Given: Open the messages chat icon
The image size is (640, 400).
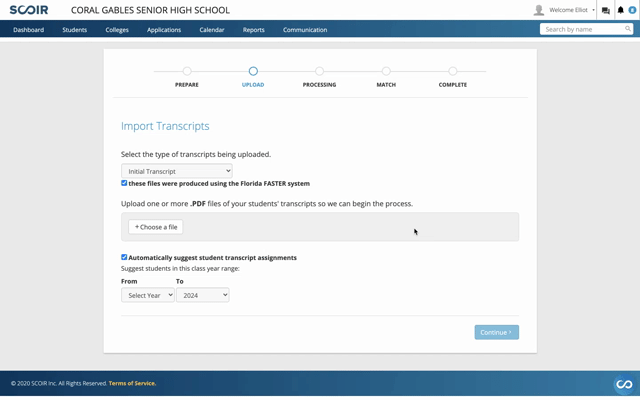Looking at the screenshot, I should coord(606,11).
